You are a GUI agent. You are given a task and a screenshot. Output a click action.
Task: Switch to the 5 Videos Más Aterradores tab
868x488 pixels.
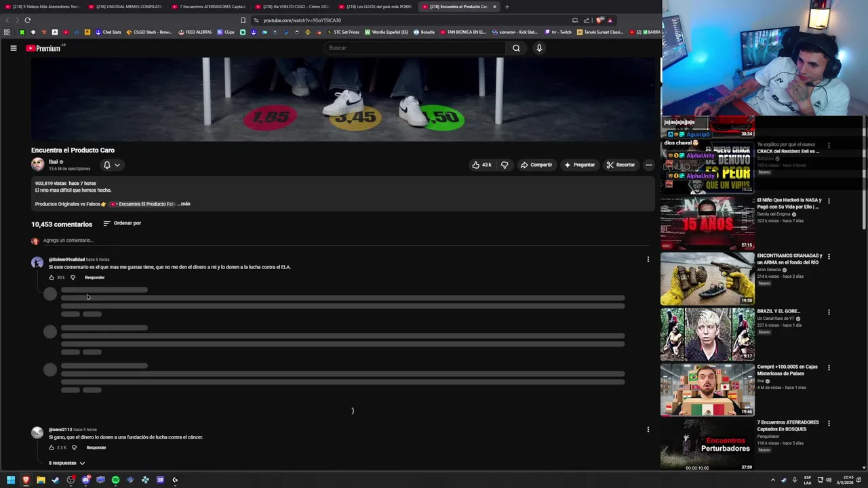click(x=42, y=7)
